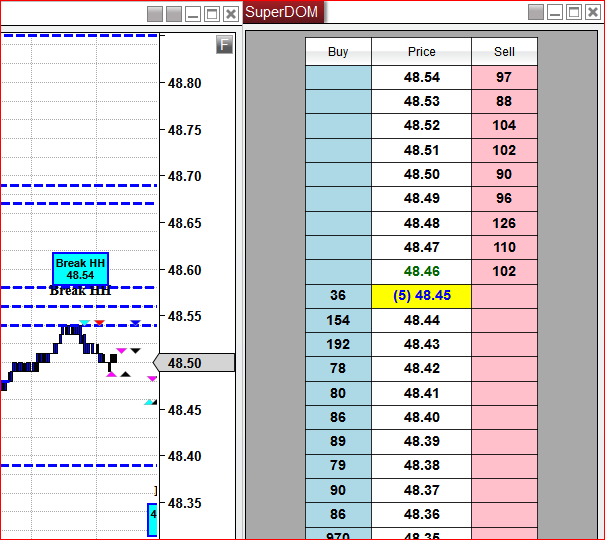Minimize the SuperDOM window
Screen dimensions: 605x540
pos(555,12)
